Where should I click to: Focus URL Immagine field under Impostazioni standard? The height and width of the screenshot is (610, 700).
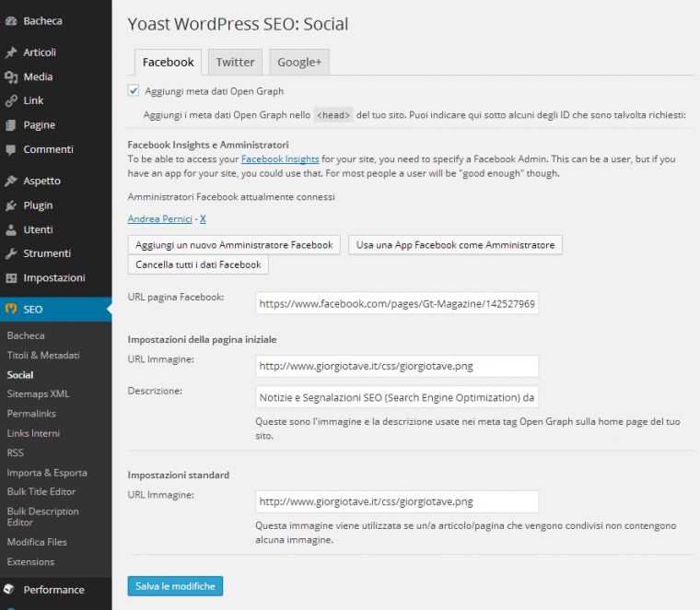tap(397, 502)
